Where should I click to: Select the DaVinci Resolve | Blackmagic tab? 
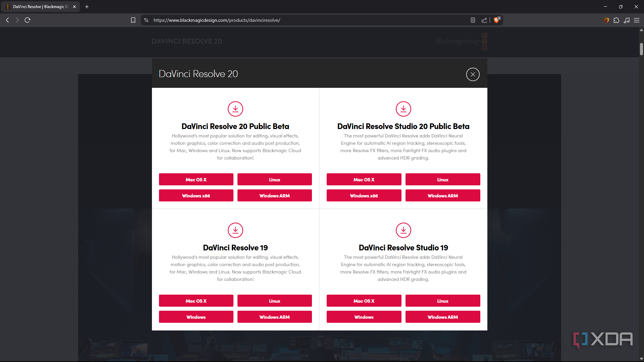tap(40, 7)
